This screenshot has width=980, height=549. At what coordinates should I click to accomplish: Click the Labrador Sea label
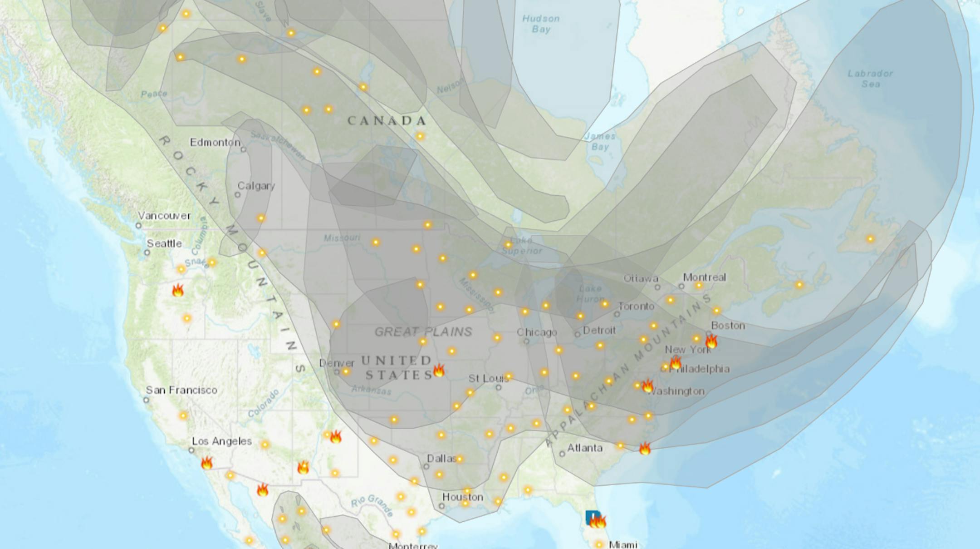[870, 79]
